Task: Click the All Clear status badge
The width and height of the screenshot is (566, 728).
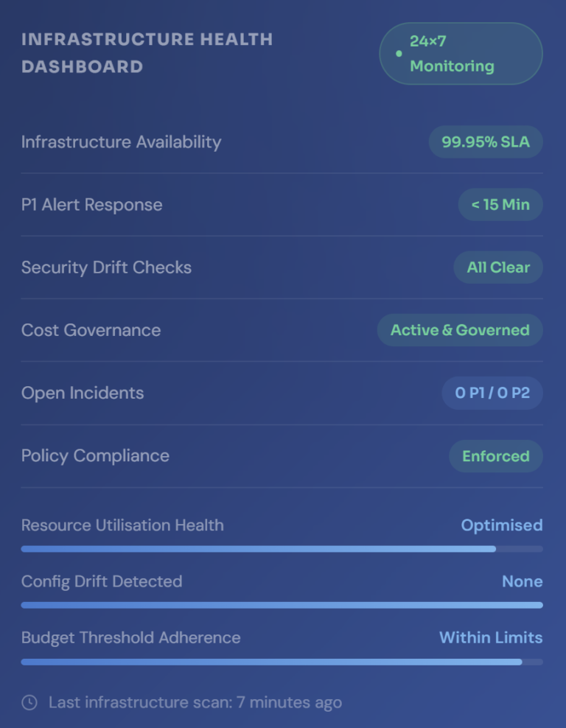Action: tap(497, 267)
